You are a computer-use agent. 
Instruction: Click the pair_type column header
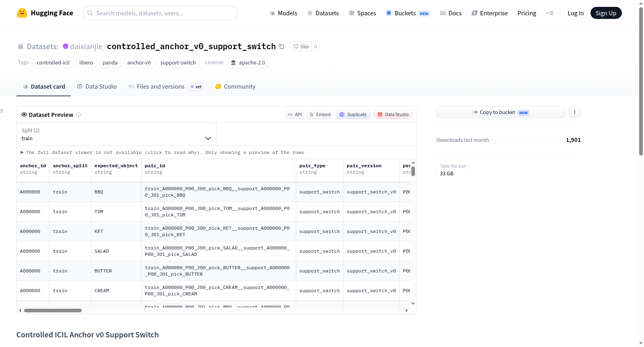click(x=320, y=169)
